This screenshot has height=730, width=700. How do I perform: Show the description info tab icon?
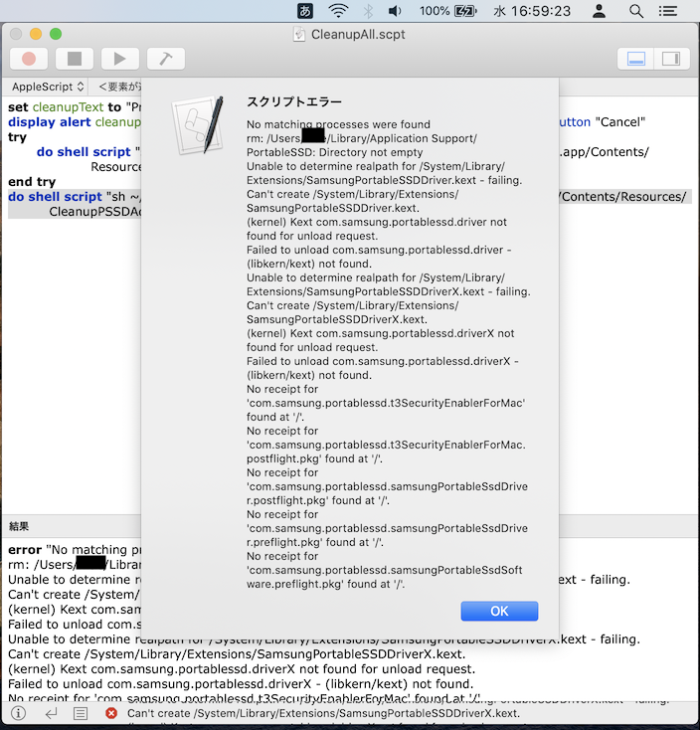tap(18, 713)
